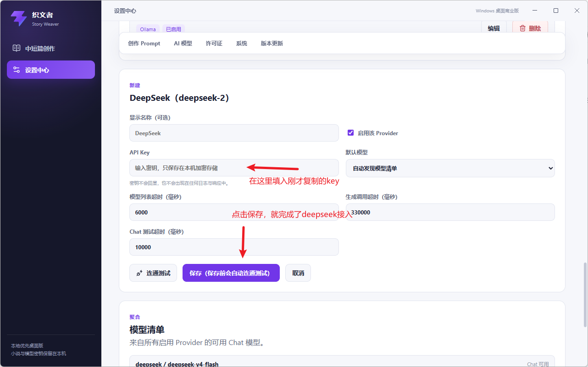Select the 模型列表超时 field showing 6000

click(x=234, y=212)
